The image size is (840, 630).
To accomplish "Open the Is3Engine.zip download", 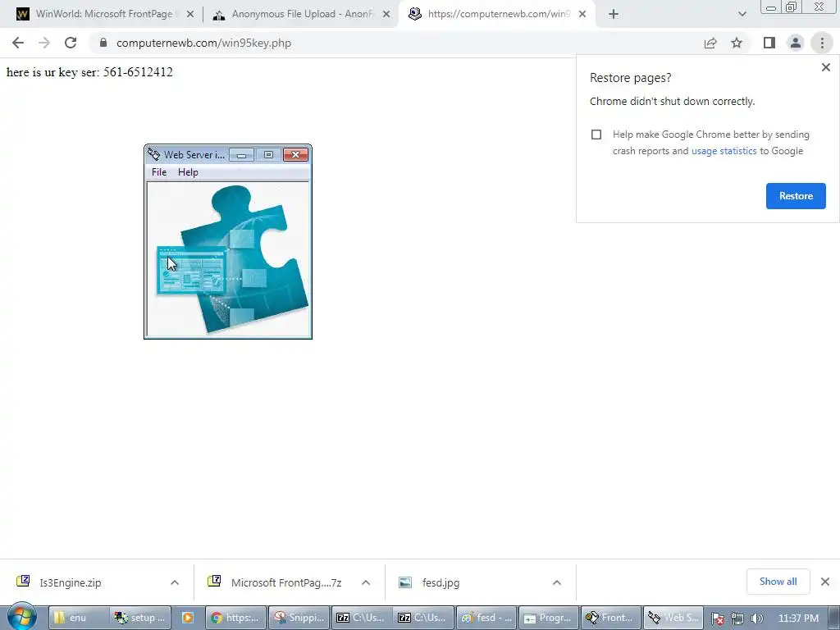I will pos(71,583).
